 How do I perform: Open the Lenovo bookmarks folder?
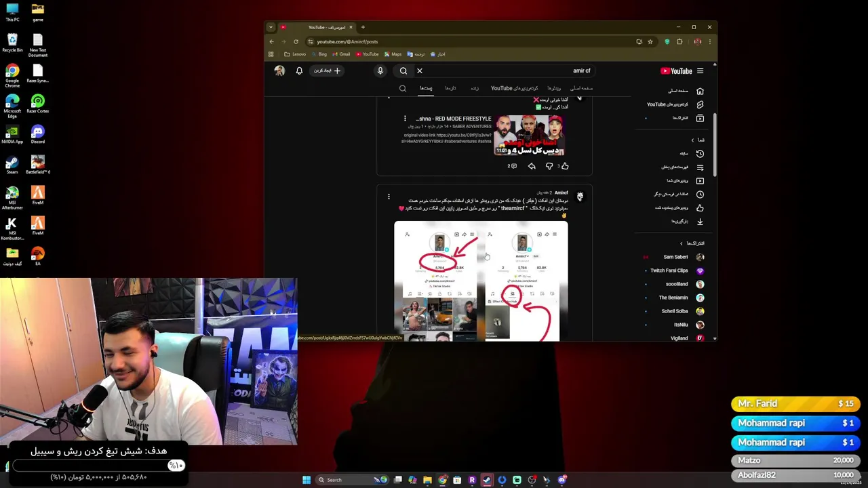(295, 54)
